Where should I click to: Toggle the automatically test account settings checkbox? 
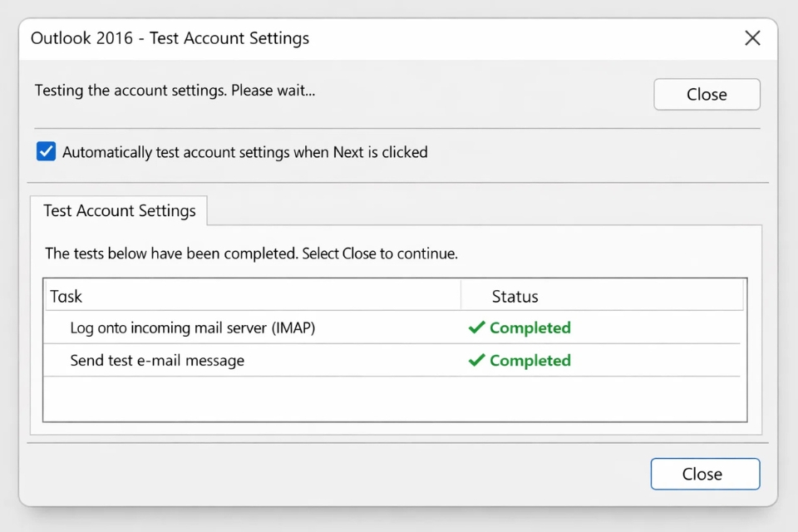click(x=47, y=152)
